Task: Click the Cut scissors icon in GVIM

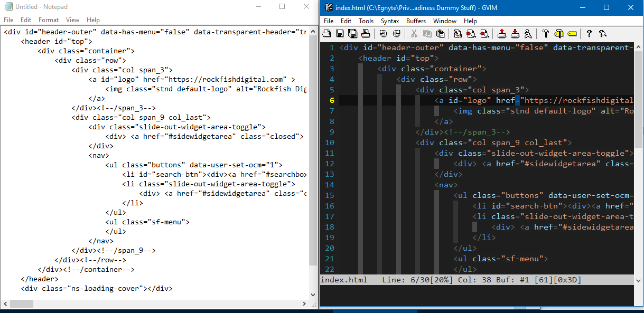Action: point(414,34)
